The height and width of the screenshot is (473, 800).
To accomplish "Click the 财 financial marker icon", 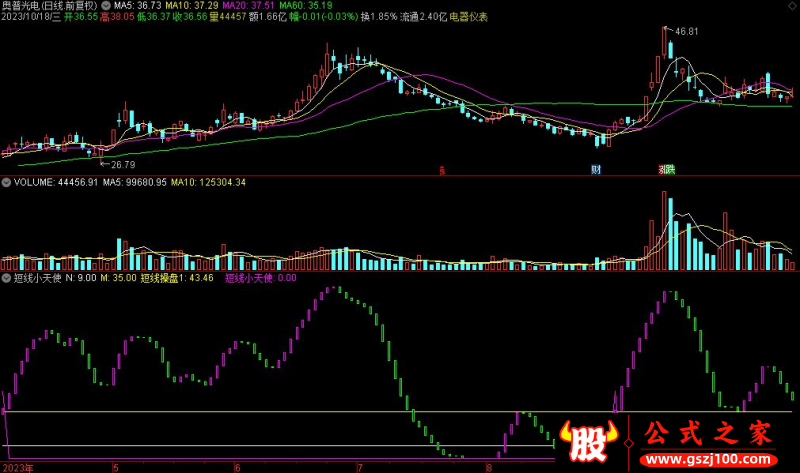I will [597, 169].
